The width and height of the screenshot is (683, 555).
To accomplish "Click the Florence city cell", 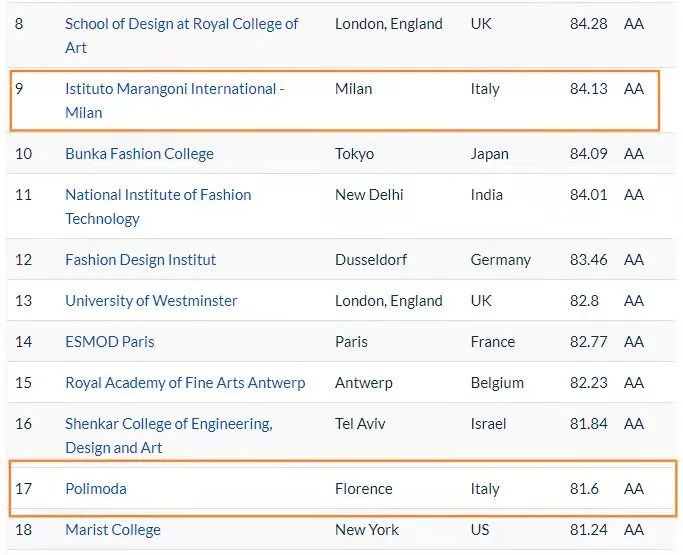I will [364, 489].
